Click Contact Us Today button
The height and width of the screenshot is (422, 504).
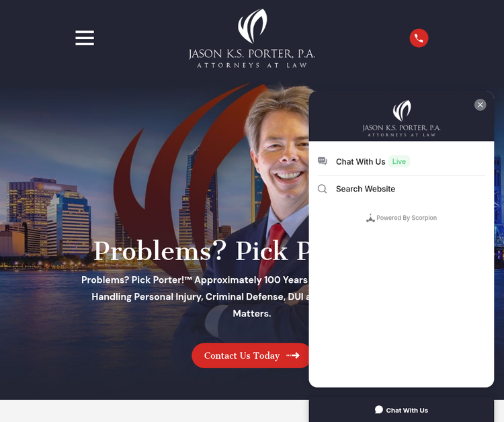click(251, 355)
